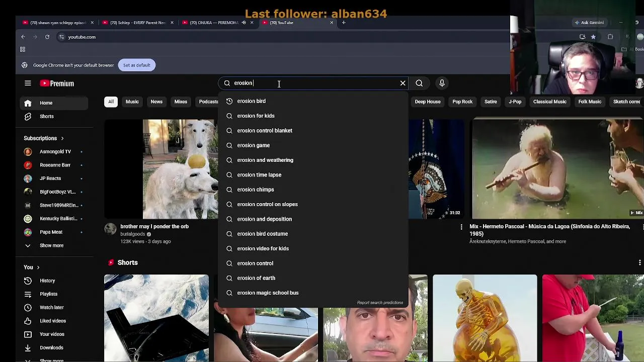Open the Ask Gemini button

589,23
